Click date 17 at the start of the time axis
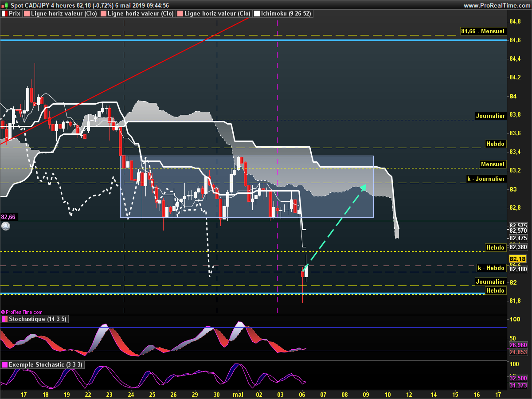Screen dimensions: 532x399 24,394
